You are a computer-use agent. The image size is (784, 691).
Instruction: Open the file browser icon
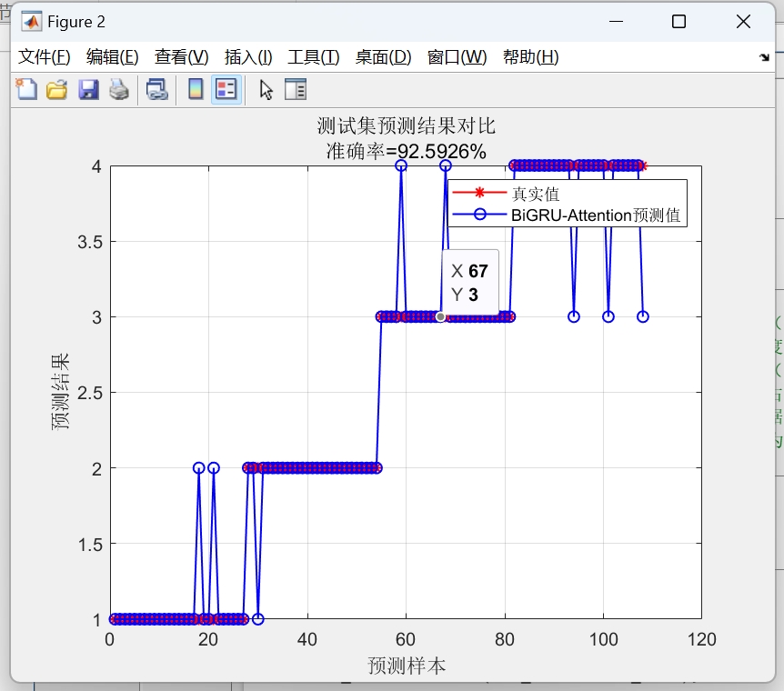[56, 89]
